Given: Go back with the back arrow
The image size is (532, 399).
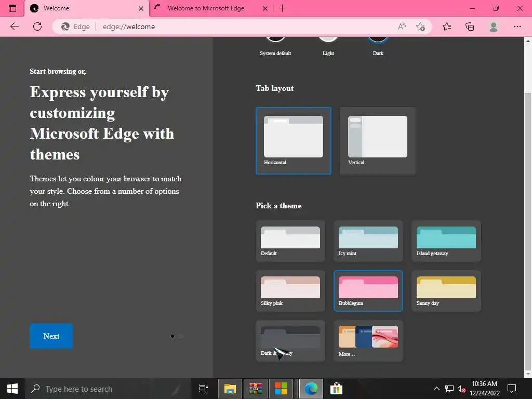Looking at the screenshot, I should click(x=14, y=26).
